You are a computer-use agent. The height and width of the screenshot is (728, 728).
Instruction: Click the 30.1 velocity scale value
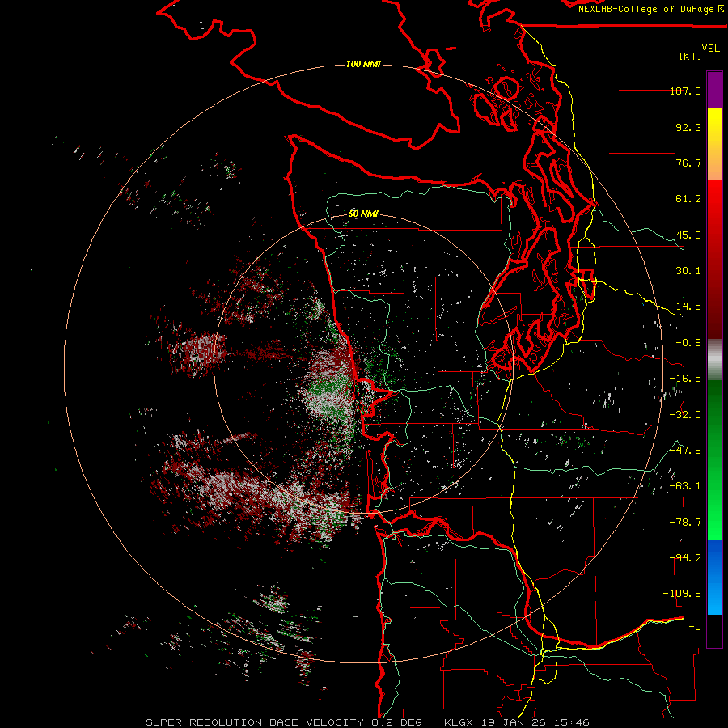coord(688,271)
